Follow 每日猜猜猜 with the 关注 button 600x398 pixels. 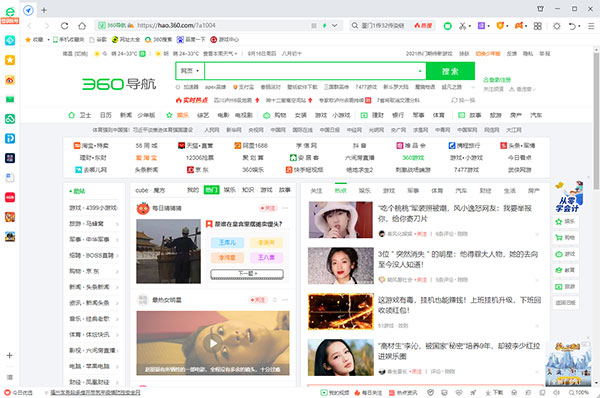pos(268,208)
